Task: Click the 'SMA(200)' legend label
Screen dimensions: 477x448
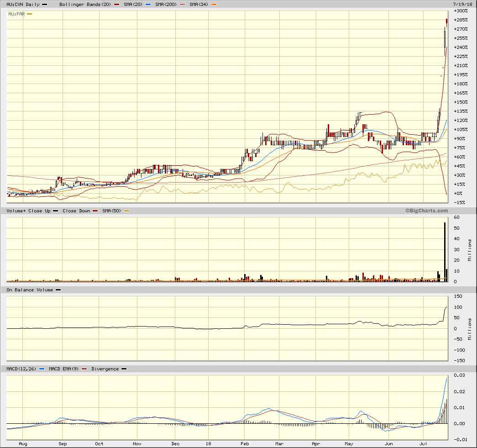Action: [166, 5]
